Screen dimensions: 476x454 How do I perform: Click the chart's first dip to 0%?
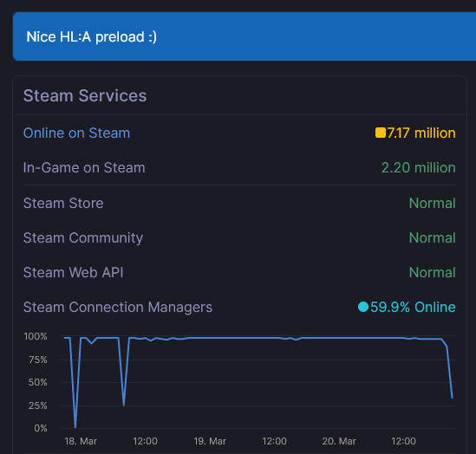(75, 427)
